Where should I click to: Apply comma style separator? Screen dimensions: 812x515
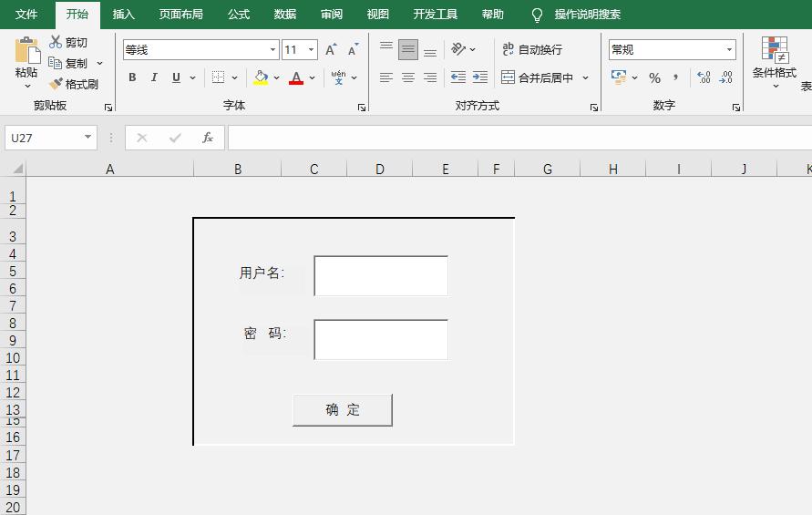pyautogui.click(x=676, y=78)
